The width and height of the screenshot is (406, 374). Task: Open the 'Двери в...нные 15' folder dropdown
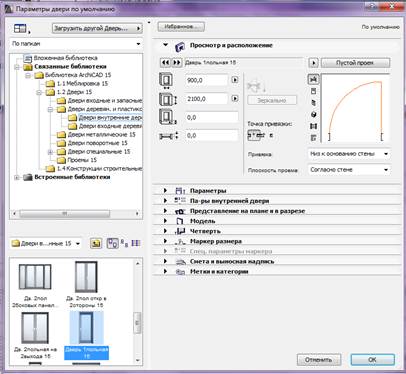(46, 244)
